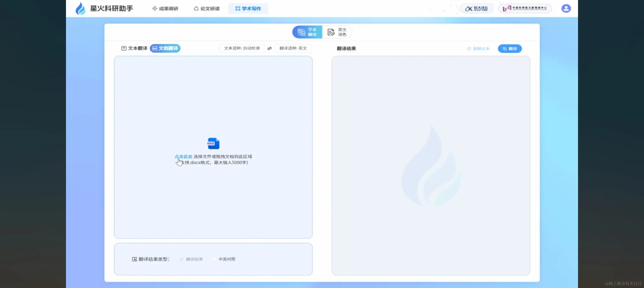Click the 复制文本 copy icon
The width and height of the screenshot is (644, 288).
(x=469, y=49)
